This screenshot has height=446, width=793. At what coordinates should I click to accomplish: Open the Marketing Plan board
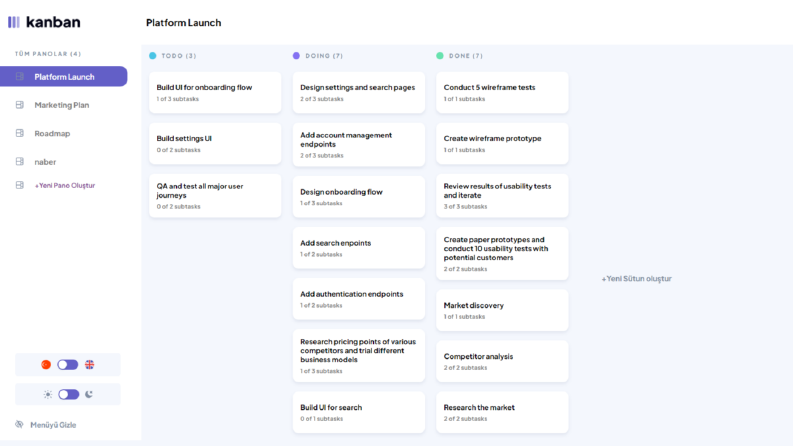64,105
